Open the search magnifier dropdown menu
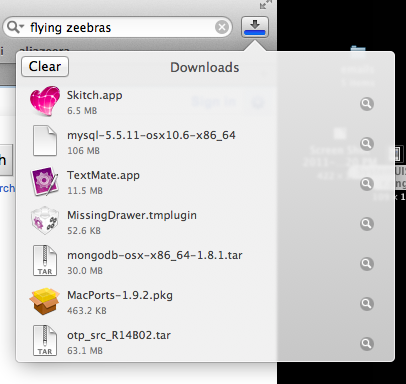406x384 pixels. pos(15,27)
